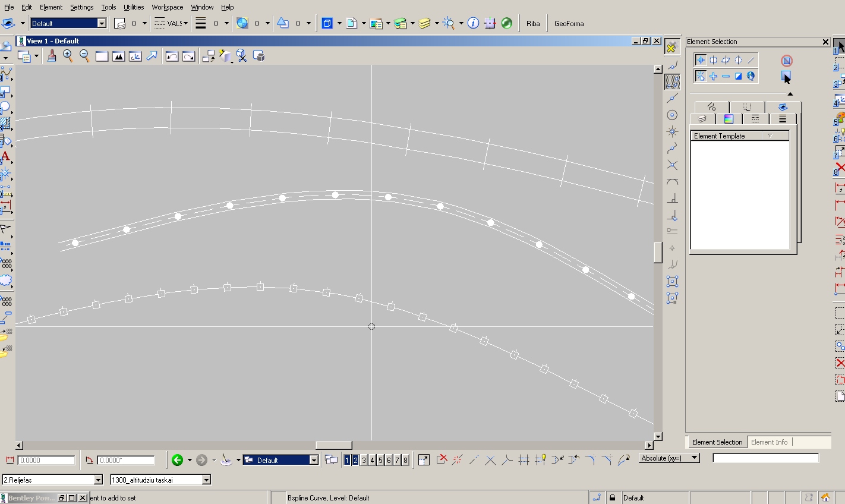Toggle view 2 in view group
The height and width of the screenshot is (504, 845).
pyautogui.click(x=355, y=460)
